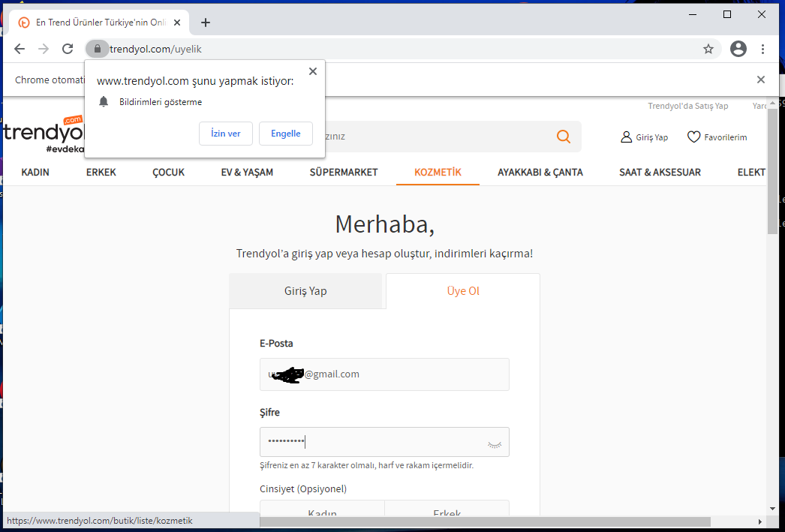The width and height of the screenshot is (785, 532).
Task: Open the SÜPERMARKET category
Action: point(344,172)
